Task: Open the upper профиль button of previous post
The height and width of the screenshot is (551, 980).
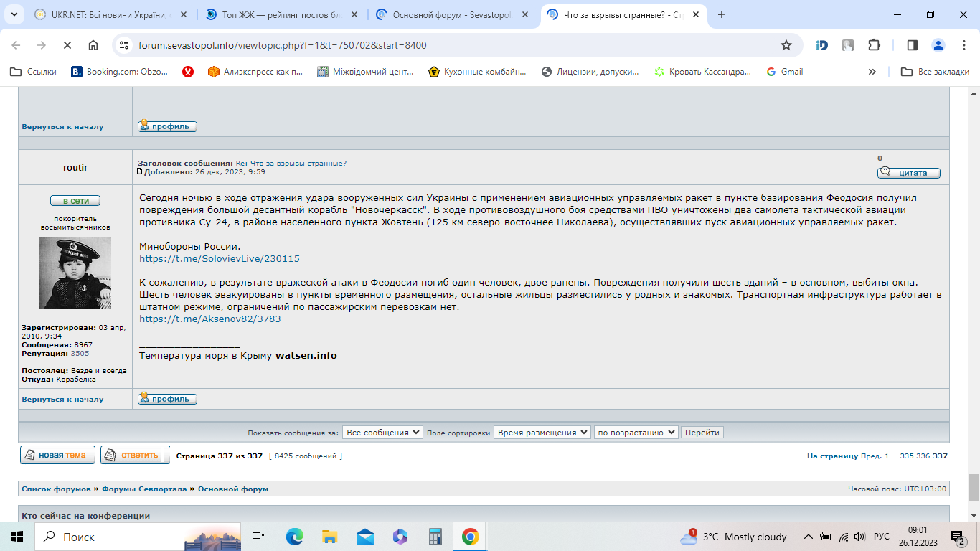Action: [167, 126]
